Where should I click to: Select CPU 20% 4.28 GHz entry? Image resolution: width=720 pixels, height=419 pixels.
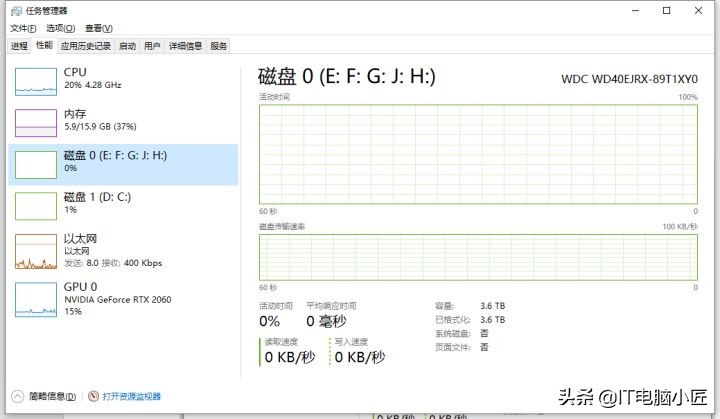point(123,81)
